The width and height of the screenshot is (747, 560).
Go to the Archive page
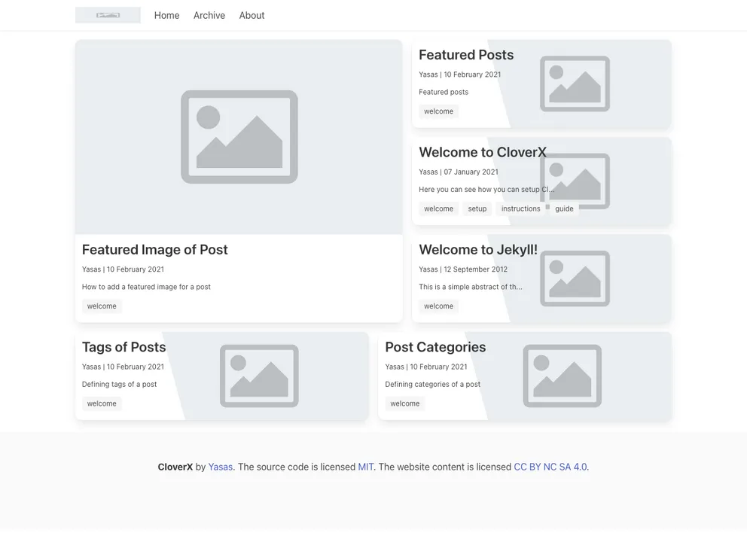209,15
